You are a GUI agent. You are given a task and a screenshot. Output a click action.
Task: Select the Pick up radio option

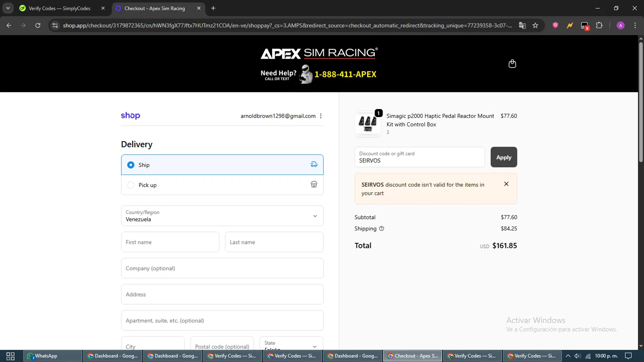131,185
